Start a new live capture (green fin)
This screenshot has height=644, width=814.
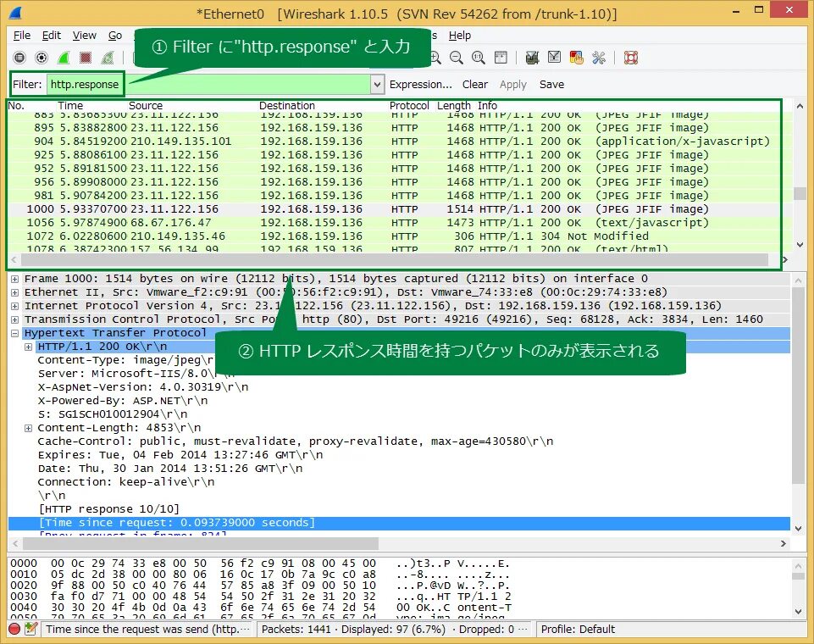(x=64, y=58)
